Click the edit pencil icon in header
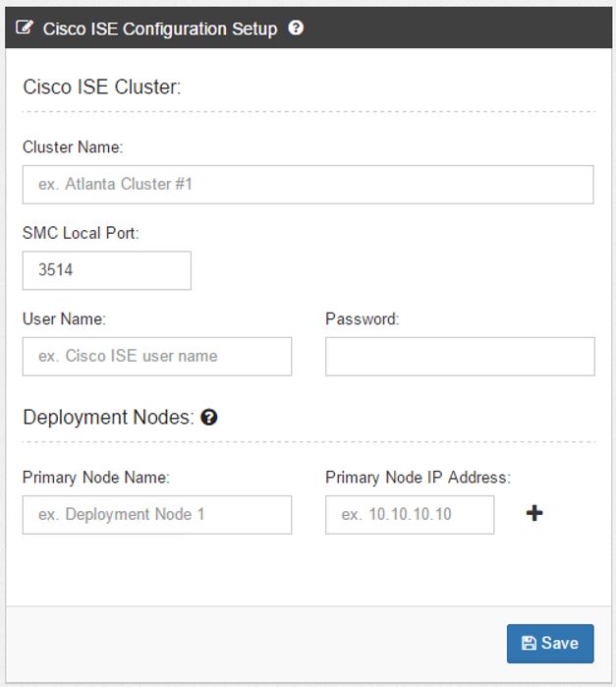 click(x=25, y=28)
